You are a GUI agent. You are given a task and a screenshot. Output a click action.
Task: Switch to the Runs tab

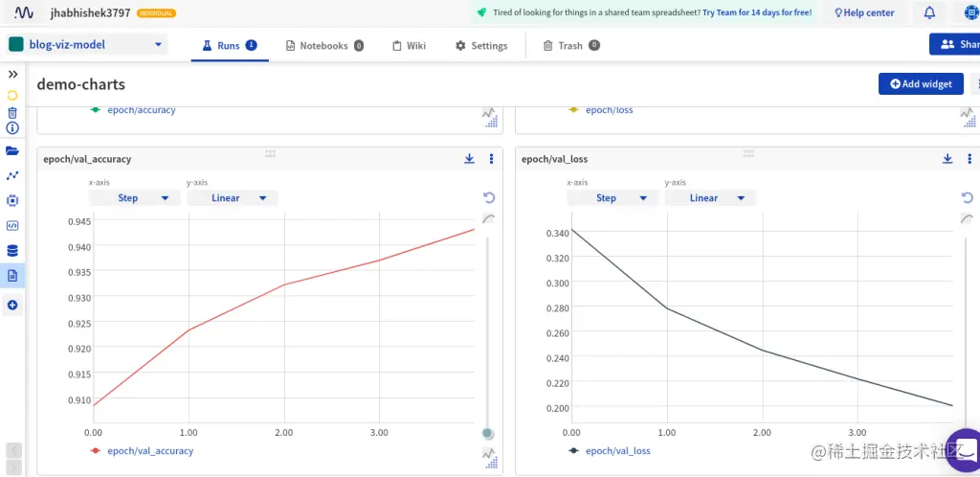coord(230,46)
